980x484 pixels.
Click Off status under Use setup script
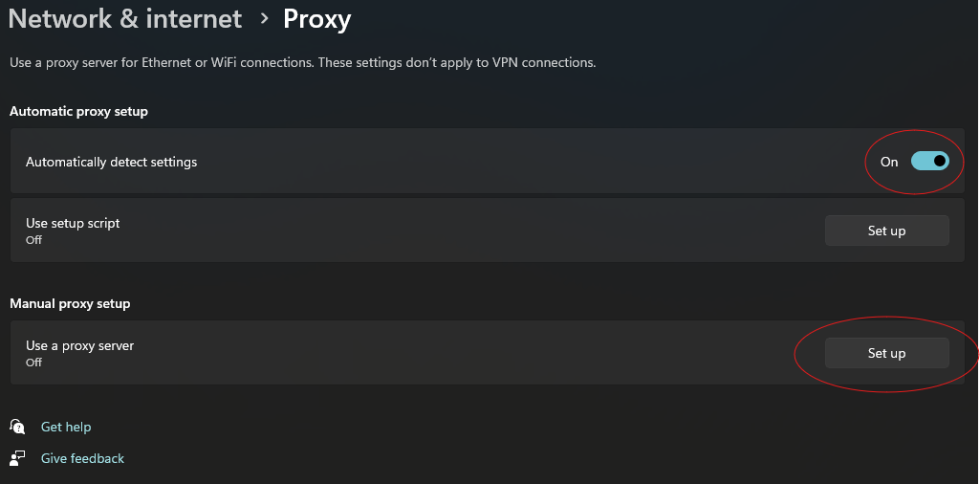click(x=33, y=240)
